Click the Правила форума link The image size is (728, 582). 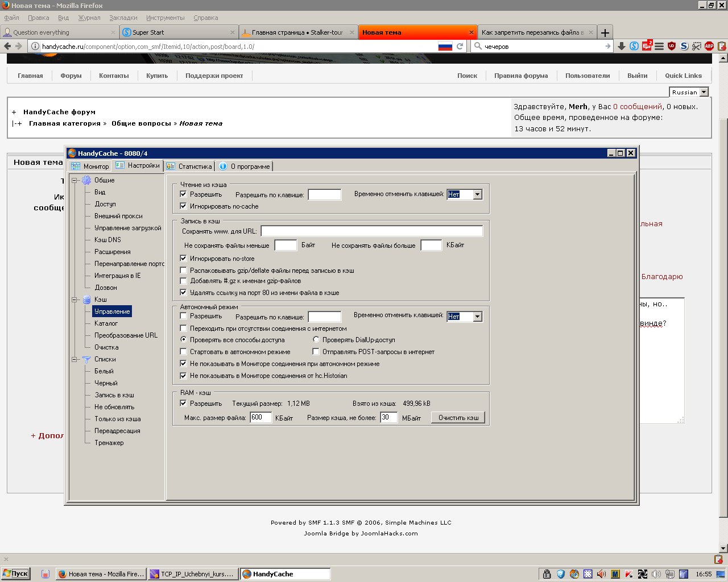tap(521, 76)
